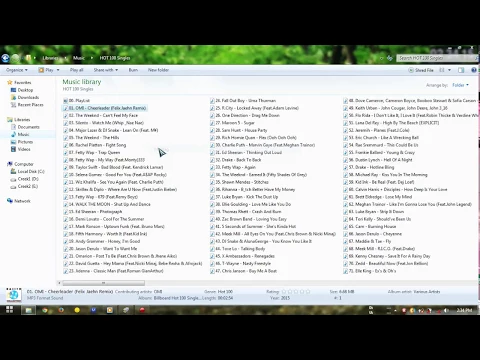Select "27. Maroon 5 - Sugar"
Viewport: 480px width, 360px height.
[233, 123]
